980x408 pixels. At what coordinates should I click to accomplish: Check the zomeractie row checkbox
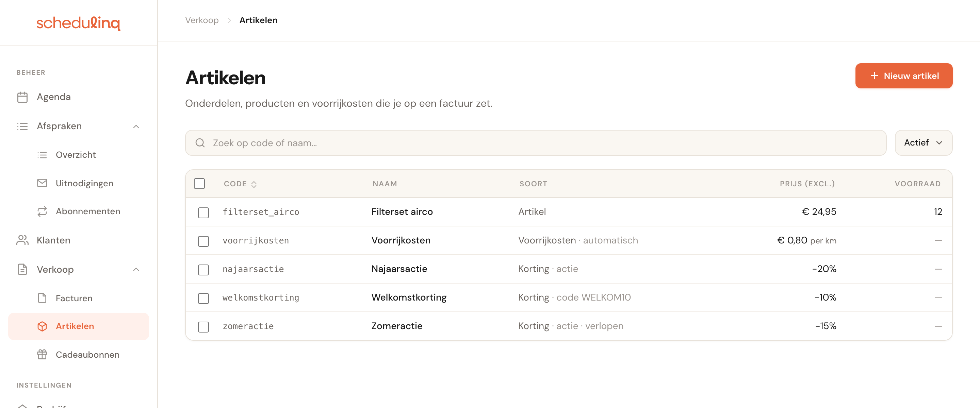coord(203,327)
